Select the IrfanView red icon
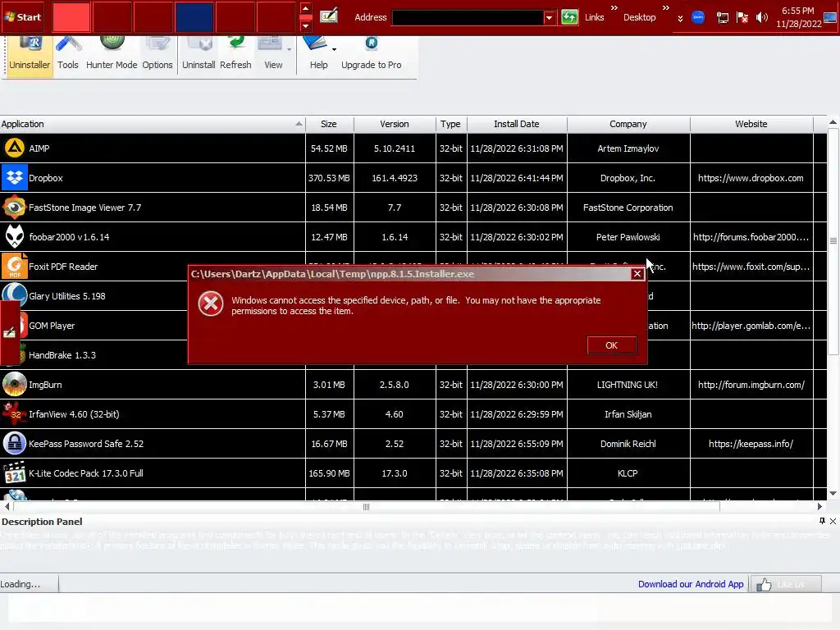This screenshot has width=840, height=630. pos(15,414)
